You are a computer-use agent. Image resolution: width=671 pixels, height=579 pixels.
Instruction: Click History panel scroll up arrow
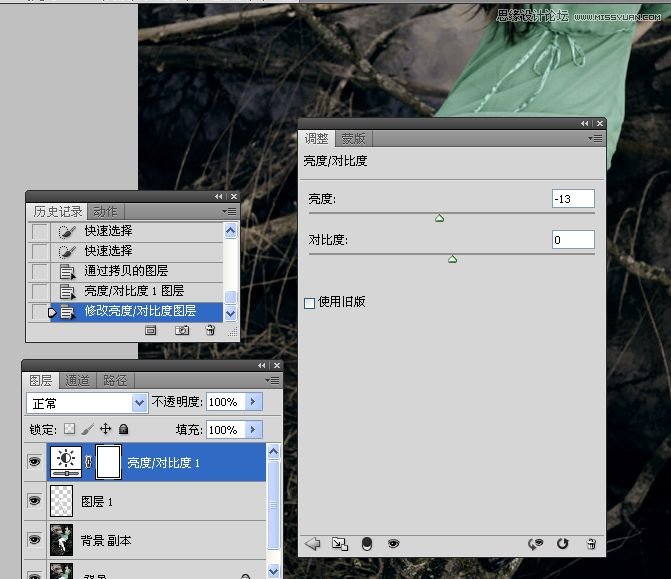[x=230, y=231]
